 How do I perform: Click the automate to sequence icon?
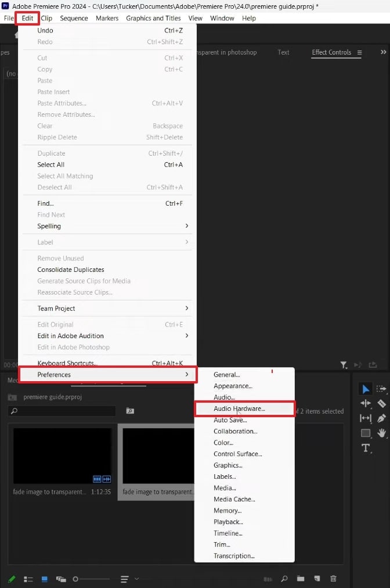coord(268,579)
